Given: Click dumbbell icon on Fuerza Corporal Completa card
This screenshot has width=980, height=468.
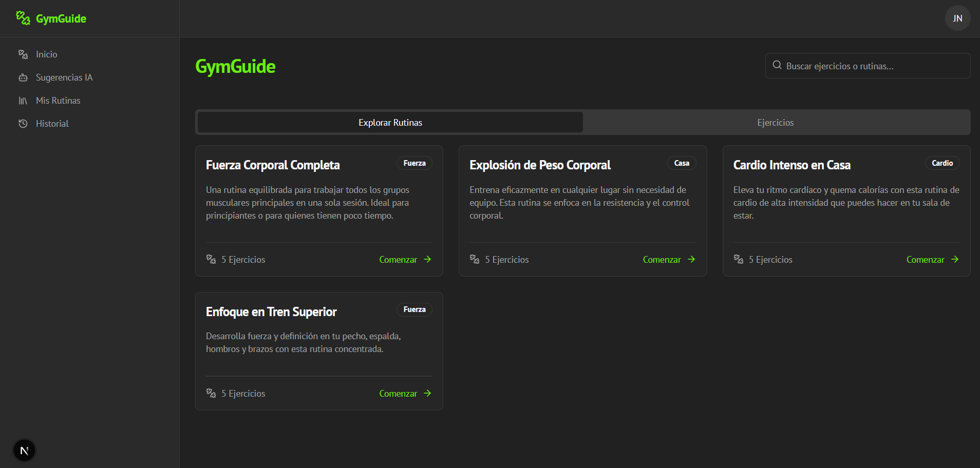Looking at the screenshot, I should click(211, 259).
